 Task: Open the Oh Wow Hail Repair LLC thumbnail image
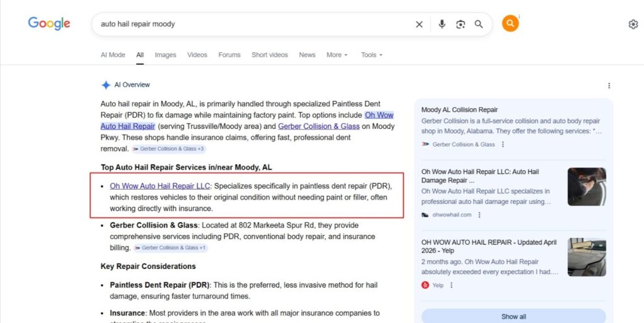coord(586,186)
